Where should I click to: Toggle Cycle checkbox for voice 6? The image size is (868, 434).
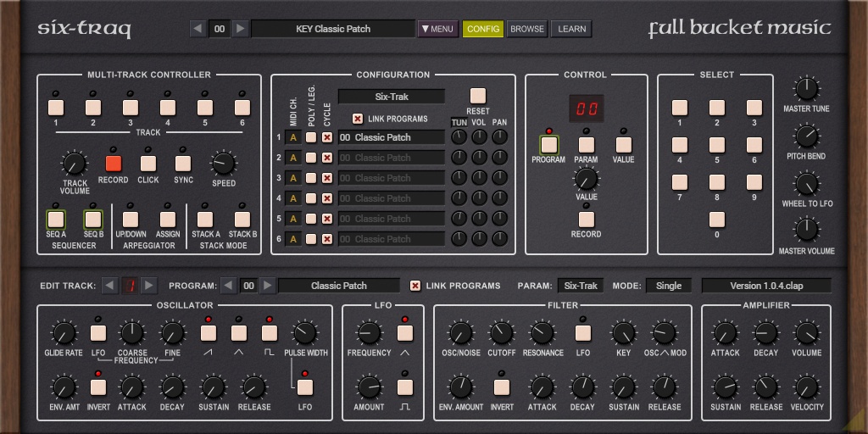click(327, 238)
